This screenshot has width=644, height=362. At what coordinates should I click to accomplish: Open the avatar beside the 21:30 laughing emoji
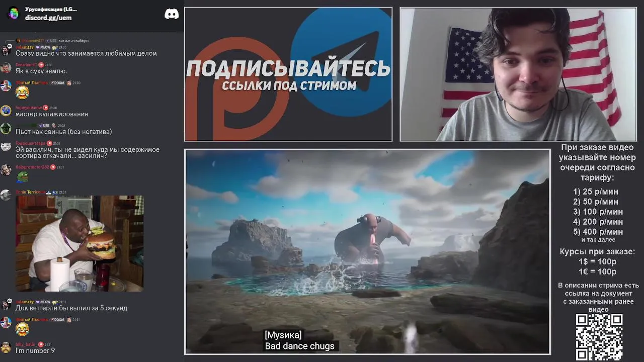click(x=6, y=86)
